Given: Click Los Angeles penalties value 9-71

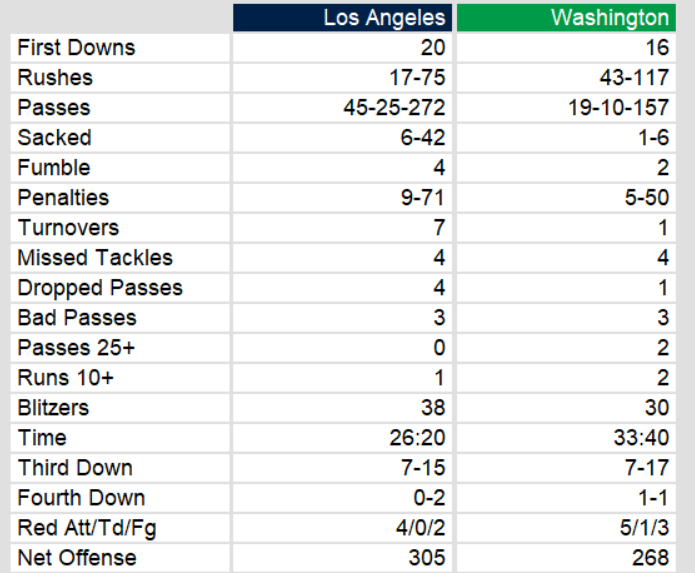Looking at the screenshot, I should coord(423,198).
